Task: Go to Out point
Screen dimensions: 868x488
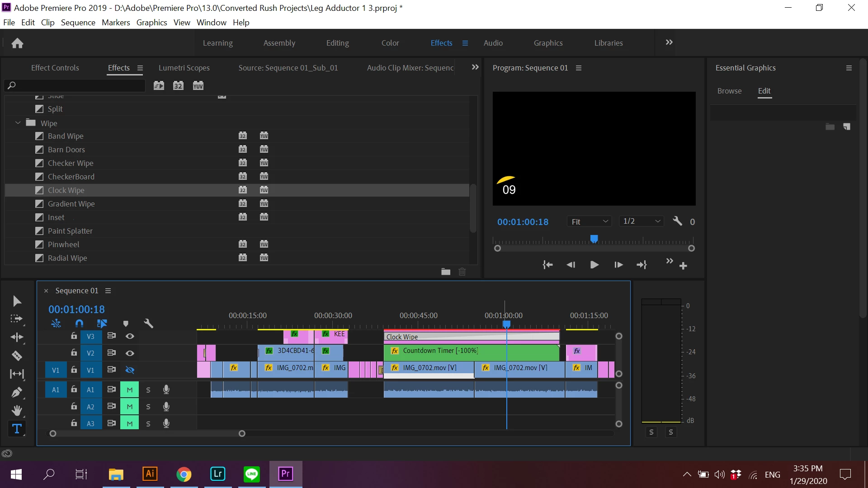Action: 642,265
